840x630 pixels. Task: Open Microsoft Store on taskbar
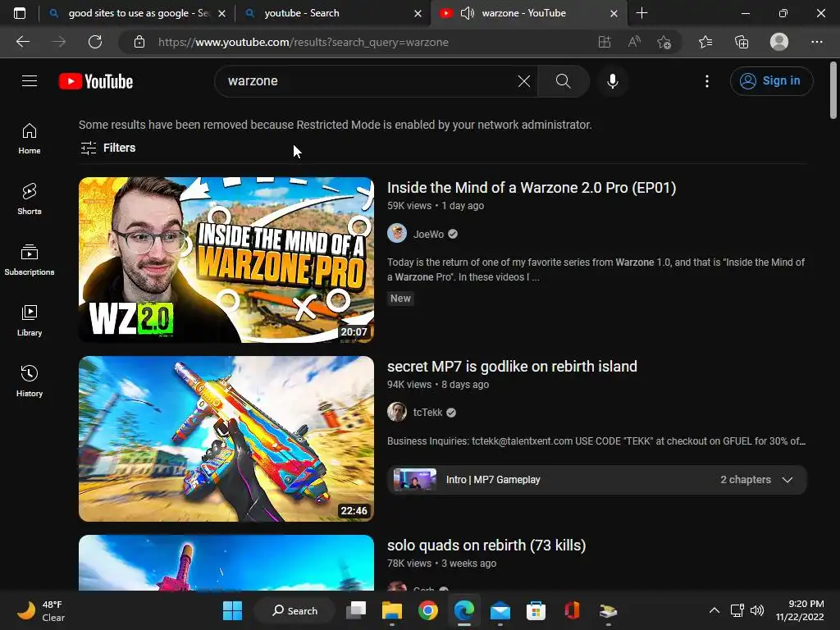click(x=536, y=610)
